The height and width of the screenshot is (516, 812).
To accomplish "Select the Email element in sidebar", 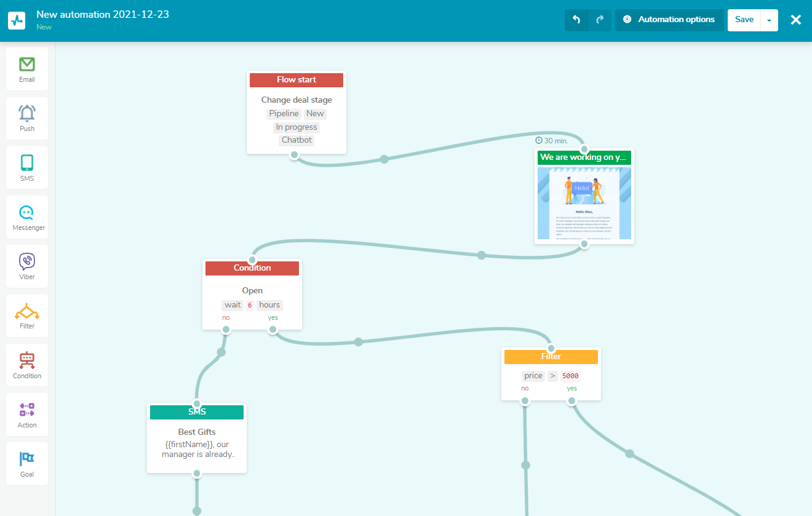I will tap(27, 69).
